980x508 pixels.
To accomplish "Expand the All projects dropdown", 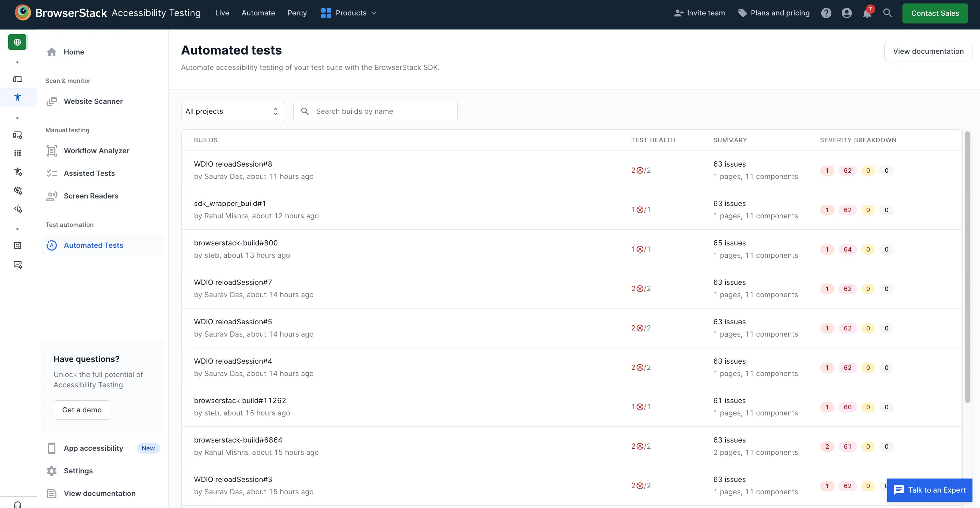I will point(233,112).
